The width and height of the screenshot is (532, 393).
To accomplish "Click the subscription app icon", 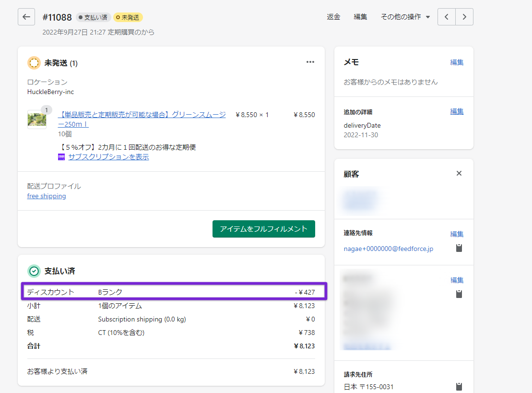I will coord(61,157).
